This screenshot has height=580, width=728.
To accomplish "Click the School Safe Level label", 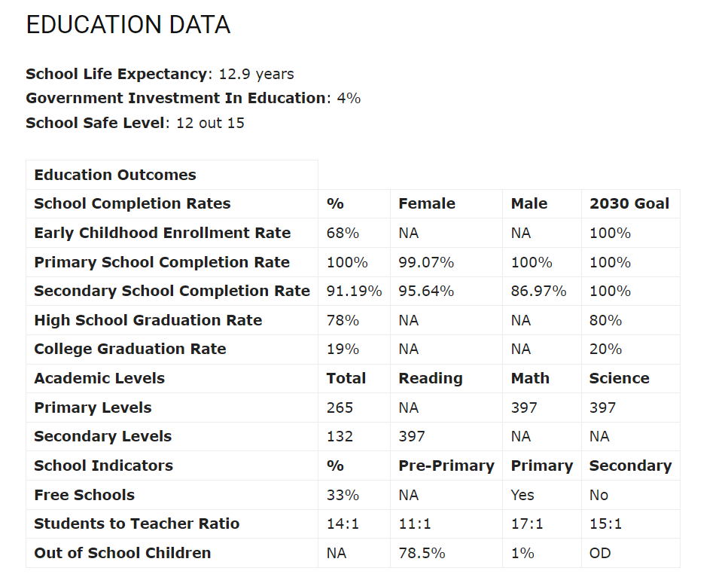I will [95, 122].
